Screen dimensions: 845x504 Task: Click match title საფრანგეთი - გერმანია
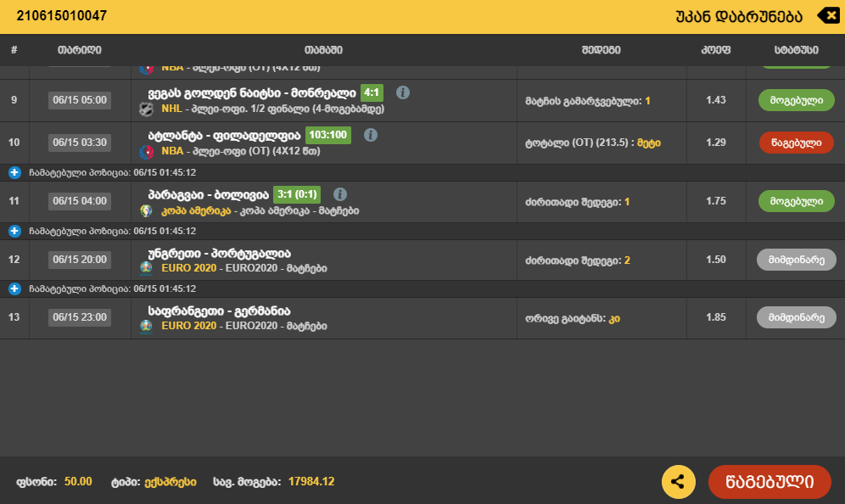[220, 311]
